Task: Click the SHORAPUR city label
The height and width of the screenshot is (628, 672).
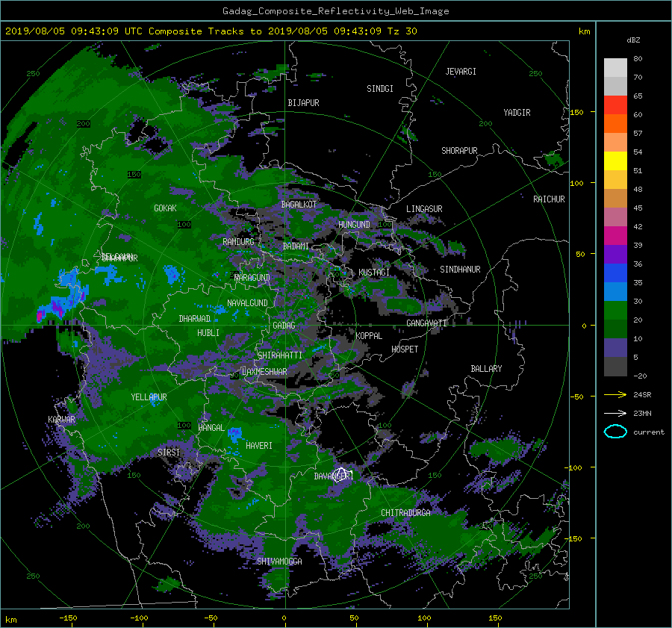Action: [x=459, y=151]
